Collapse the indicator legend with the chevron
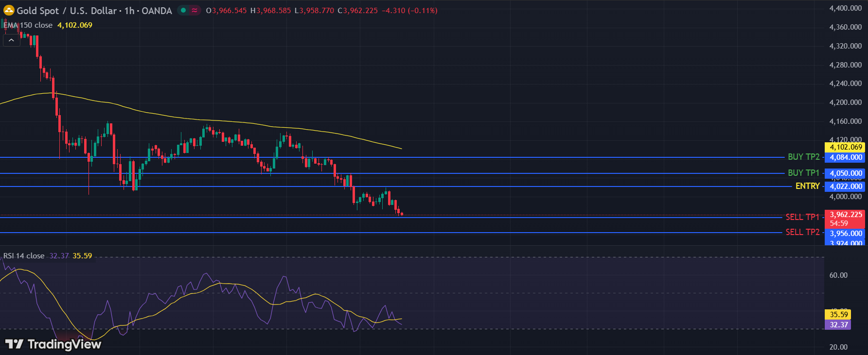 [x=11, y=40]
